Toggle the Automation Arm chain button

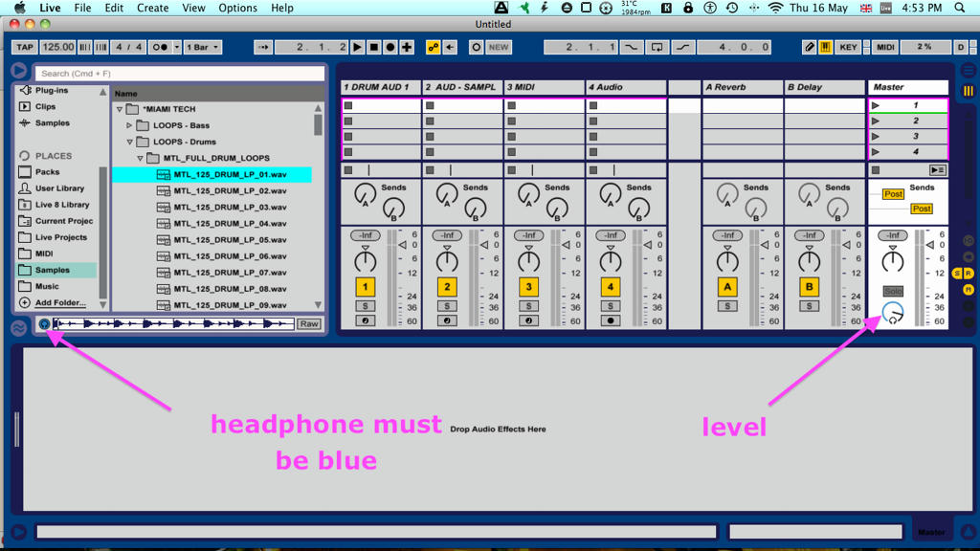(433, 47)
